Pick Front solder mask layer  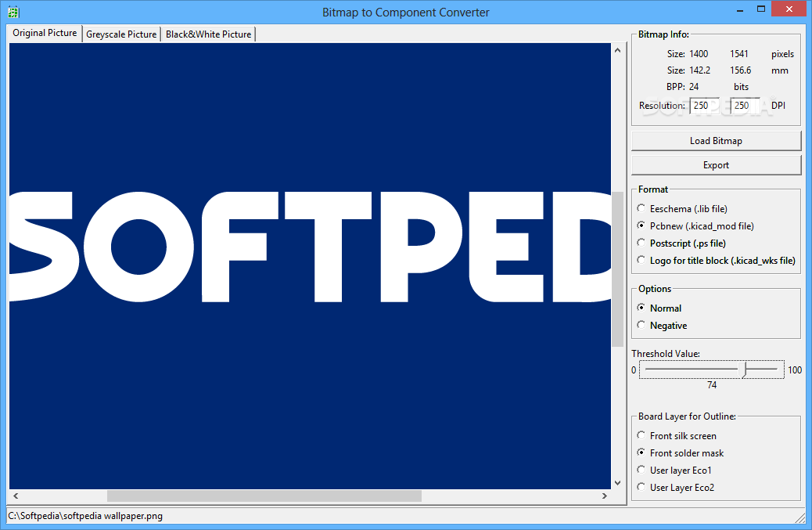point(681,452)
